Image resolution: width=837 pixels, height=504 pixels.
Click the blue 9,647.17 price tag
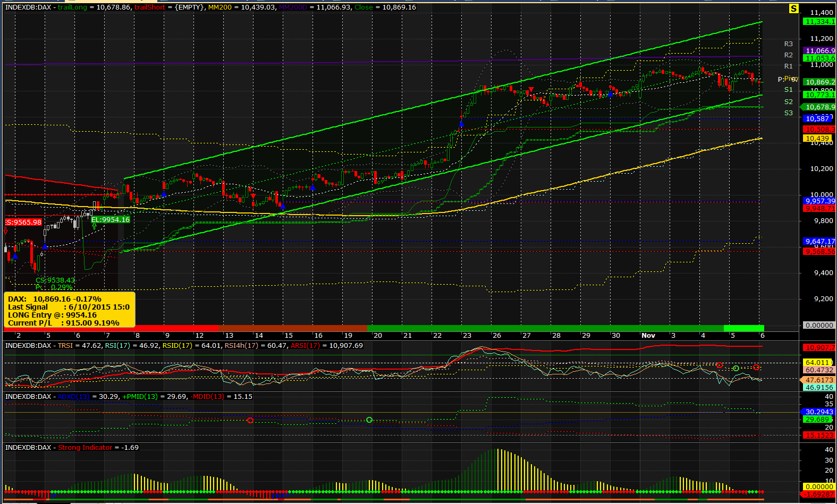(x=819, y=242)
